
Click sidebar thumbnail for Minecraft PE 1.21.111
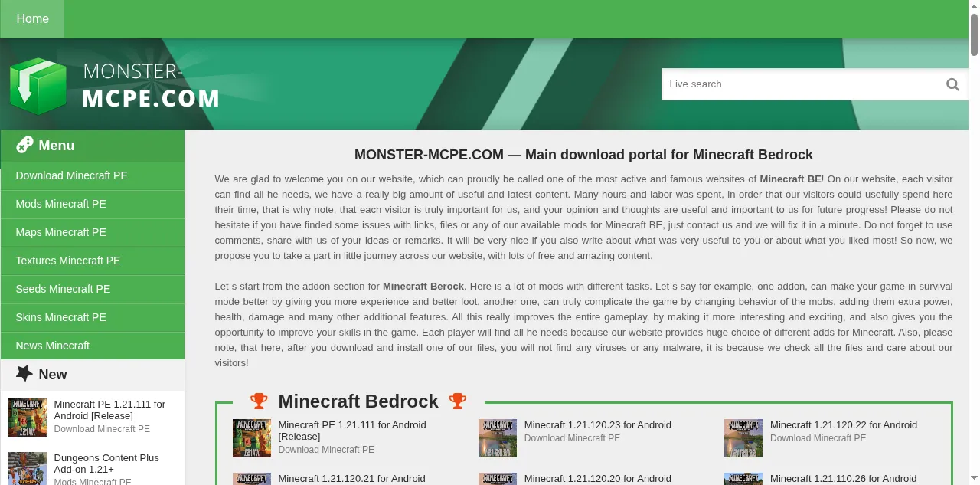click(x=28, y=418)
